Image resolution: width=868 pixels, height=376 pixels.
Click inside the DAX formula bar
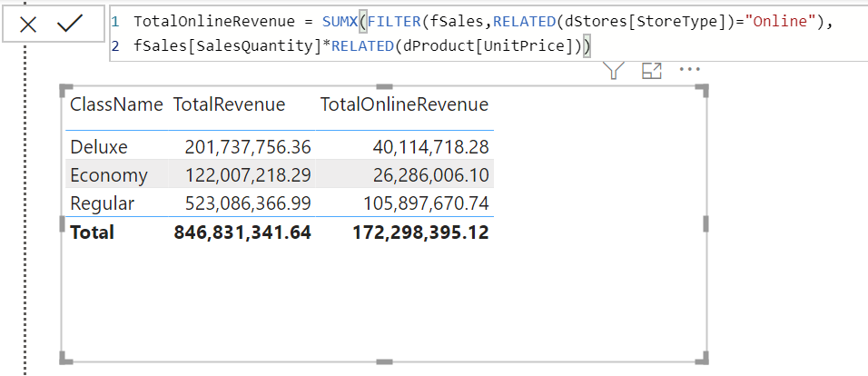[x=488, y=34]
